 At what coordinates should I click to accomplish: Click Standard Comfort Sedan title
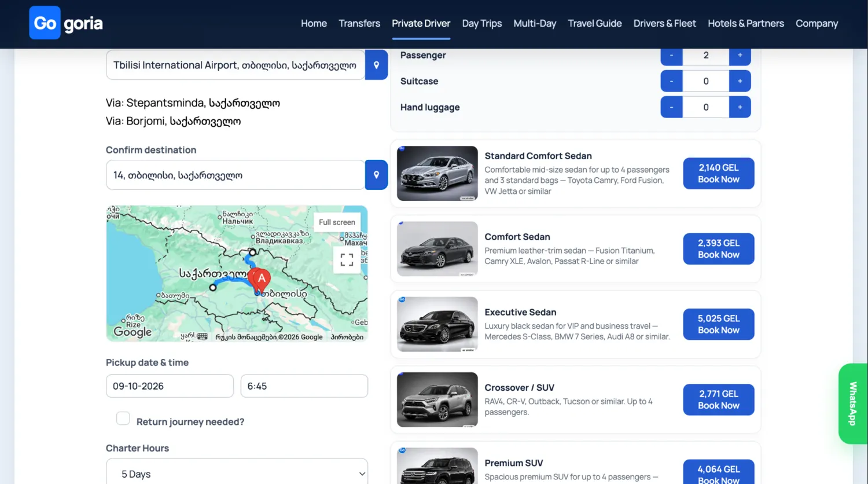click(538, 156)
